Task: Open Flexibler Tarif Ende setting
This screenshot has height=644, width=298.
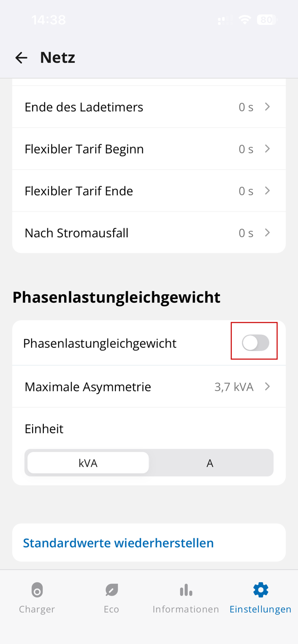Action: (x=79, y=191)
